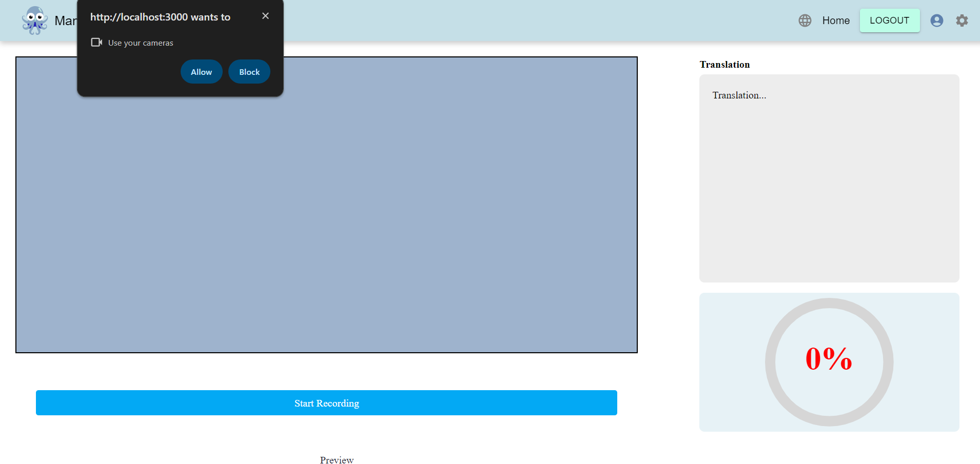Open settings via the gear icon
Image resolution: width=980 pixels, height=464 pixels.
962,21
